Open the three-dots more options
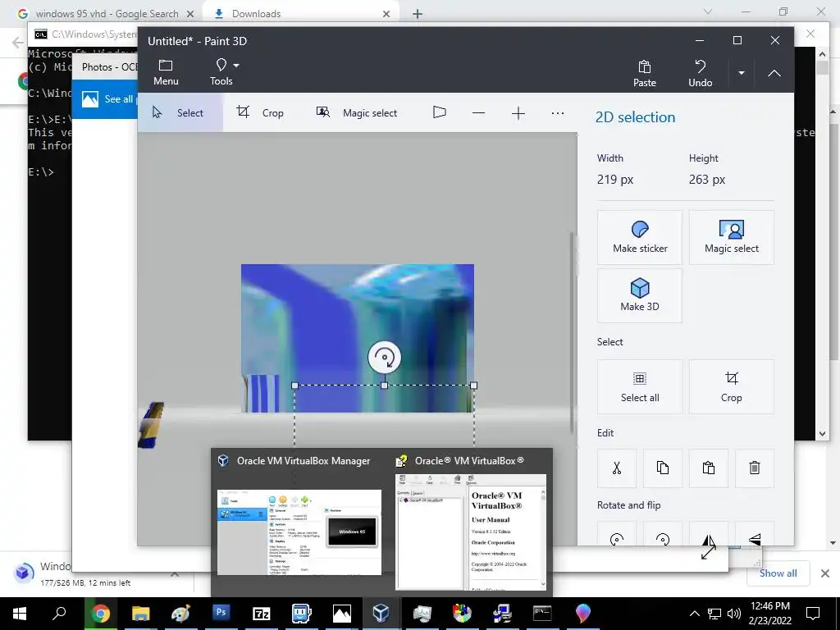The height and width of the screenshot is (630, 840). 558,113
